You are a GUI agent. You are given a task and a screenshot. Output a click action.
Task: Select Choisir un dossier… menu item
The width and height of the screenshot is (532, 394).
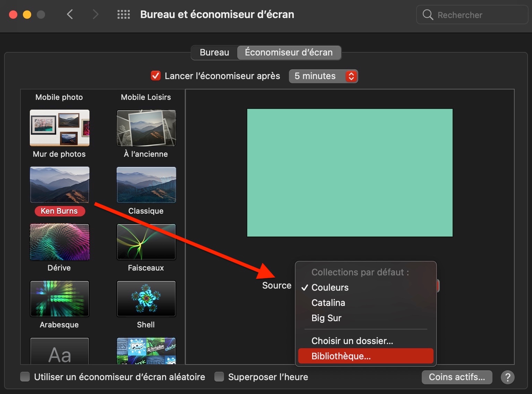[x=366, y=341]
